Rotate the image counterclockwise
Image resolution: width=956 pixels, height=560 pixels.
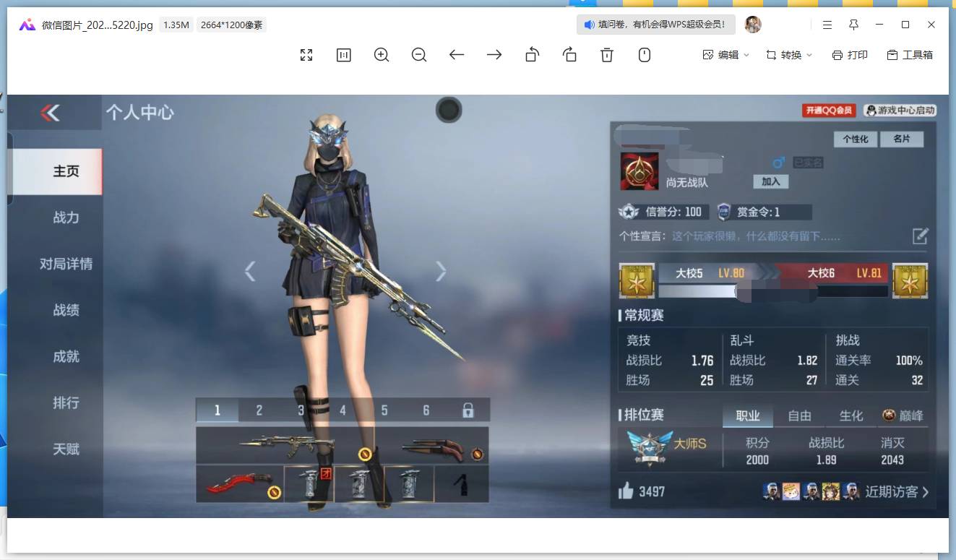click(532, 55)
